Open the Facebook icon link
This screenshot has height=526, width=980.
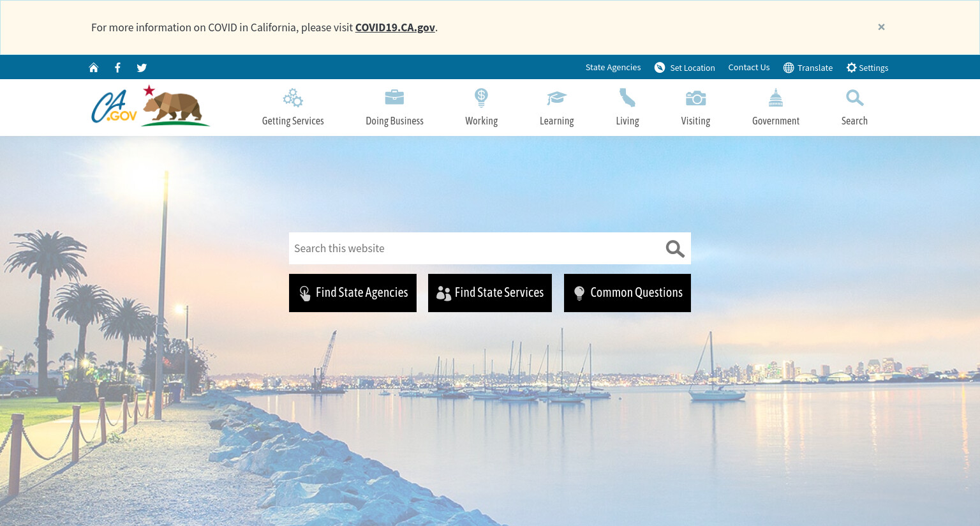coord(117,68)
